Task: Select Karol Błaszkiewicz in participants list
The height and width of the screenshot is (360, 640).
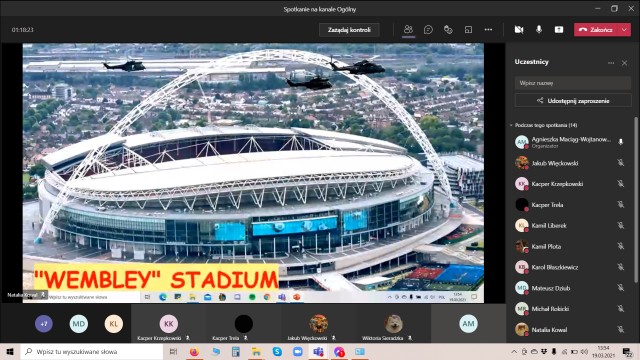Action: pyautogui.click(x=571, y=267)
